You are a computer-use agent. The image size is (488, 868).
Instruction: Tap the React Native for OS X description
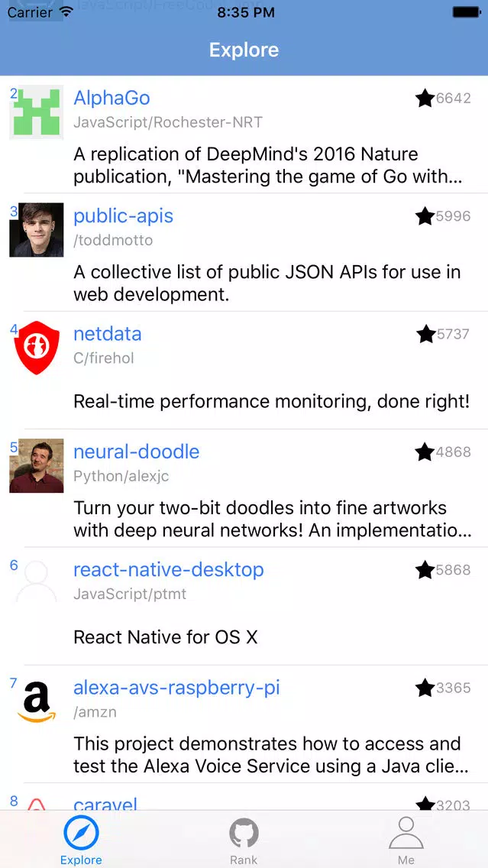coord(166,637)
